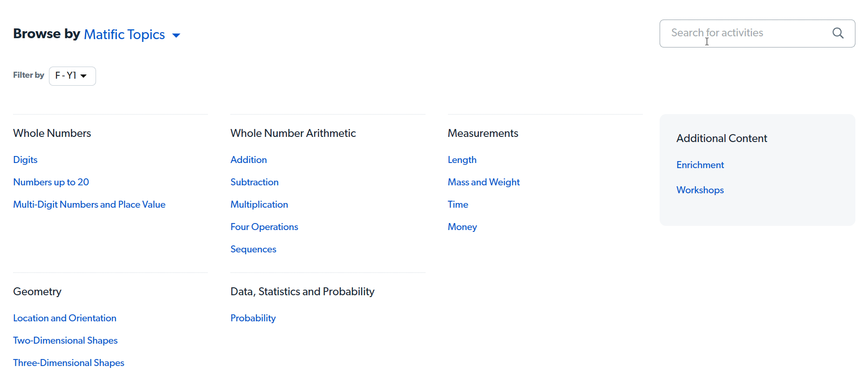This screenshot has height=373, width=868.
Task: Open the Matific Topics dropdown arrow
Action: click(176, 35)
